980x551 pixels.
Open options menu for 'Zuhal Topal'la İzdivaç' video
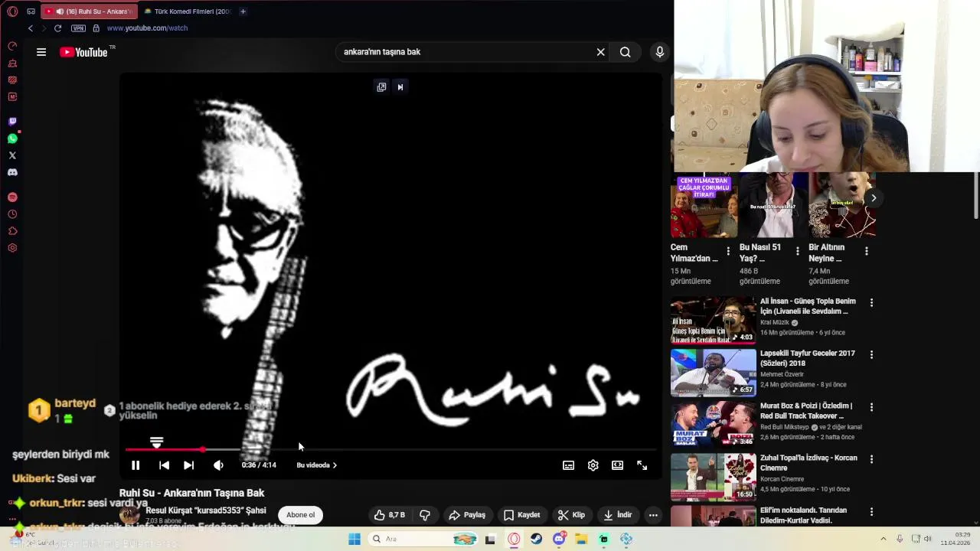click(x=871, y=459)
